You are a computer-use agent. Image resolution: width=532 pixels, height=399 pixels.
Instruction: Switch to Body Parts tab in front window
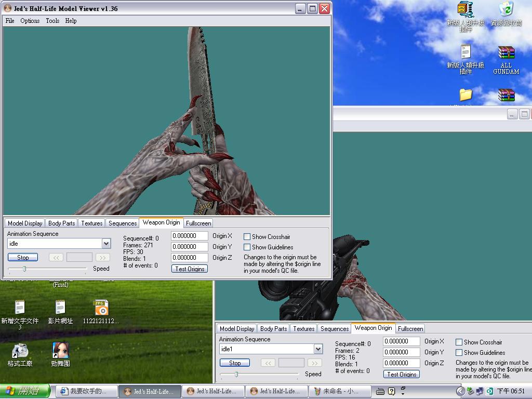click(x=61, y=223)
